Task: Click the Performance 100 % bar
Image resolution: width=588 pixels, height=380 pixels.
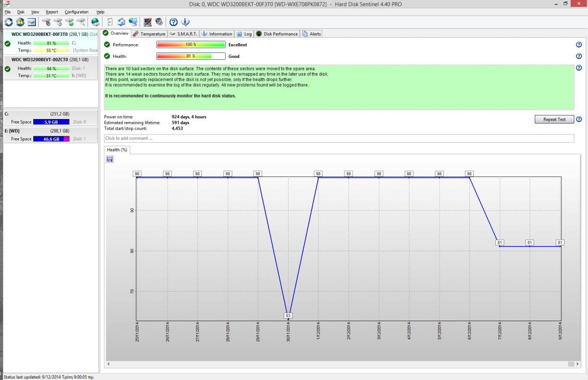Action: coord(191,45)
